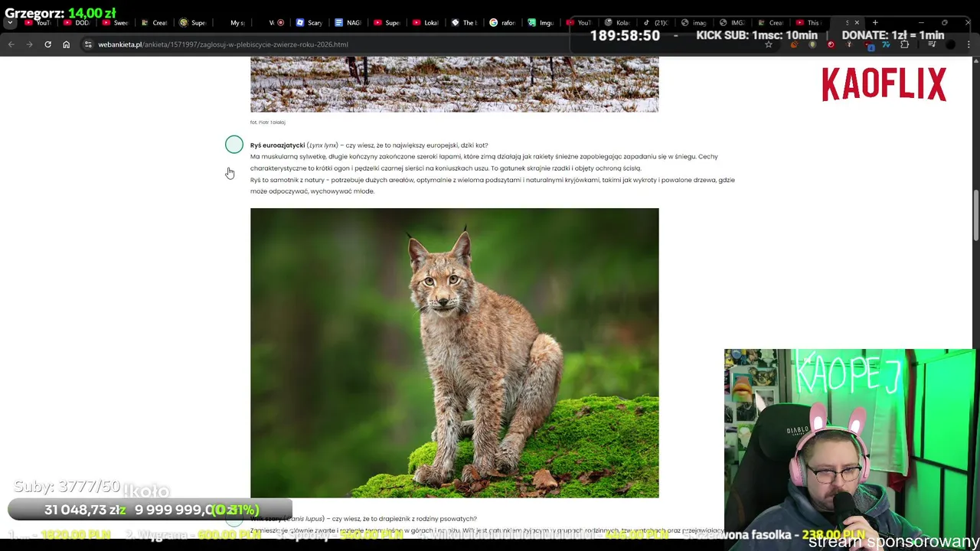Select the Ryś euroazjatycki radio button

pos(234,145)
